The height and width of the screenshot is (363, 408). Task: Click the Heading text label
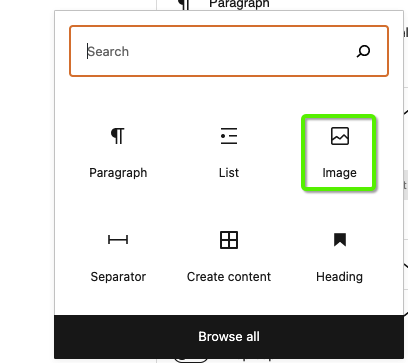[339, 277]
